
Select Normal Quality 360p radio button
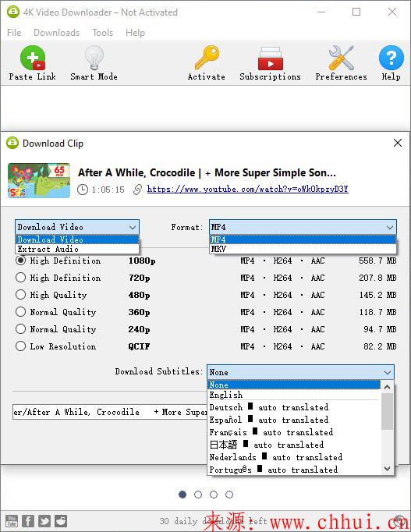tap(21, 312)
